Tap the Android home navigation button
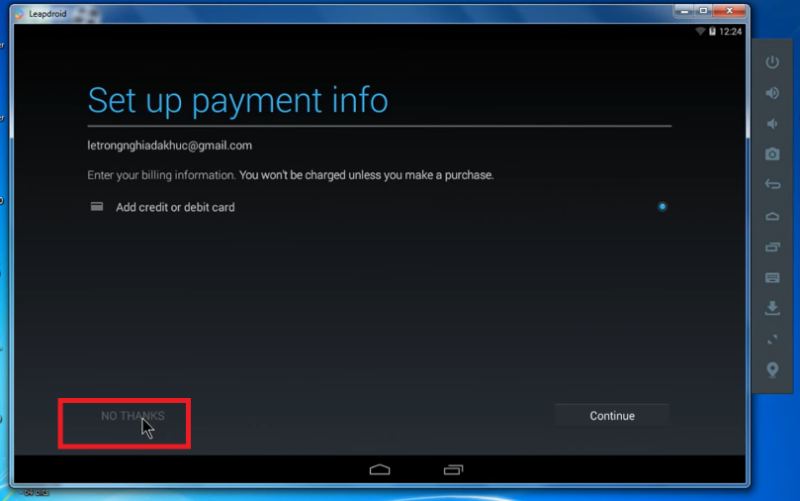The image size is (800, 501). pos(379,468)
